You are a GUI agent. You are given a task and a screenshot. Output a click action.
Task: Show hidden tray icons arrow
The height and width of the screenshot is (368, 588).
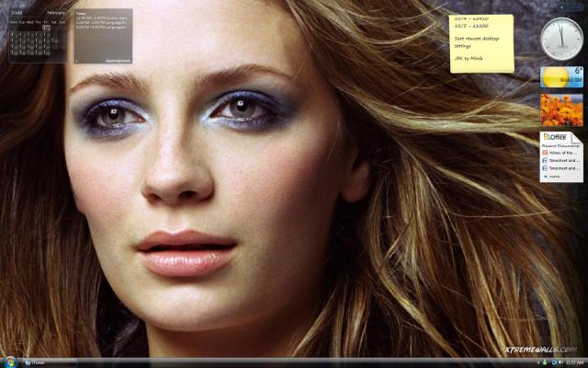coord(538,362)
